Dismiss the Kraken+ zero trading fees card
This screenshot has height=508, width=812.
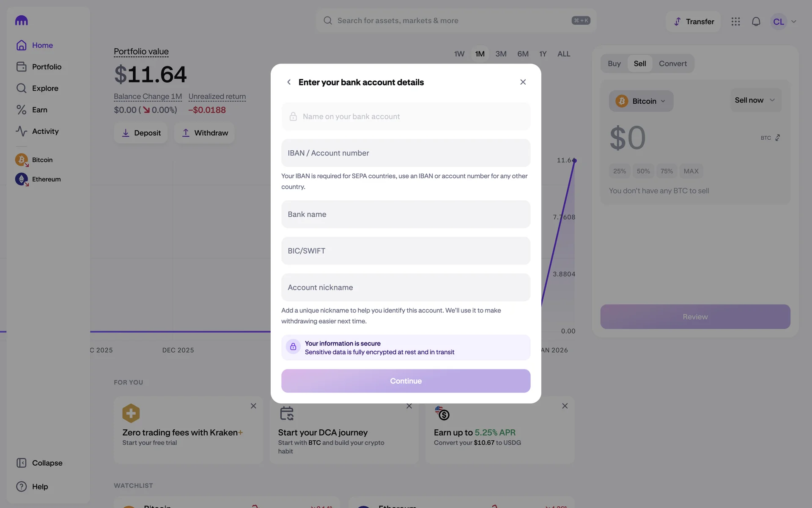click(253, 406)
